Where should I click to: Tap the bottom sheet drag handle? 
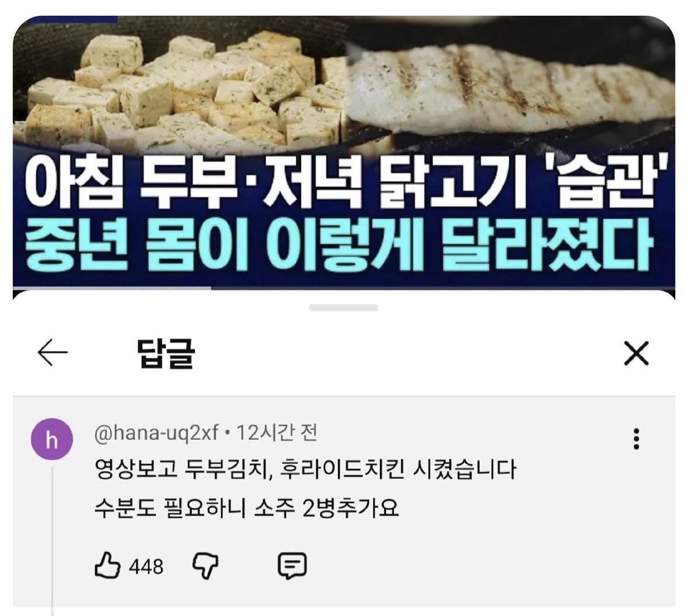pos(344,308)
